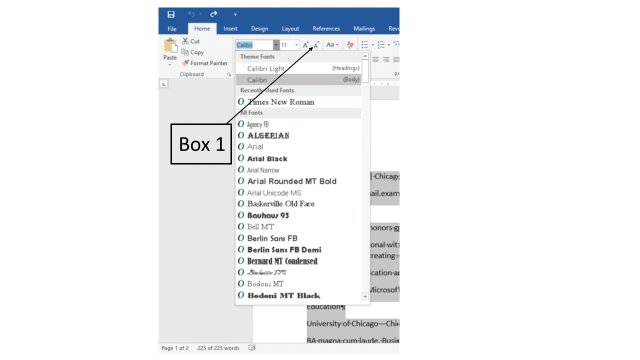Open the Bullets dropdown arrow

(x=373, y=45)
